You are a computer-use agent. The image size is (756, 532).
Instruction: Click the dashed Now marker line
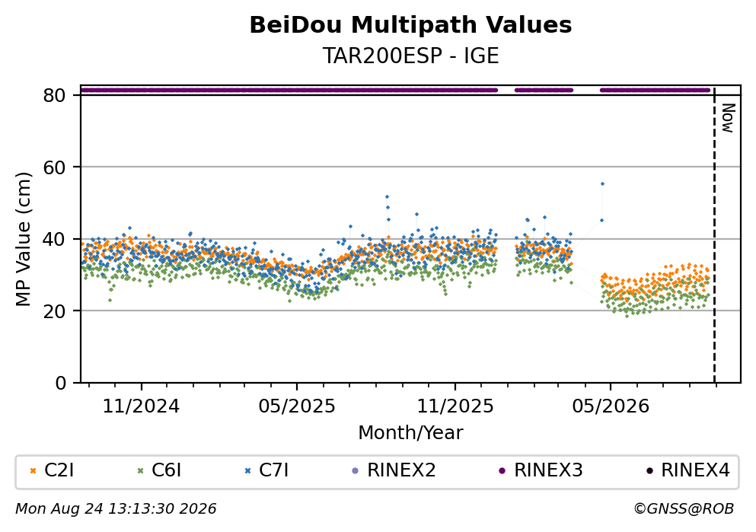pyautogui.click(x=714, y=234)
